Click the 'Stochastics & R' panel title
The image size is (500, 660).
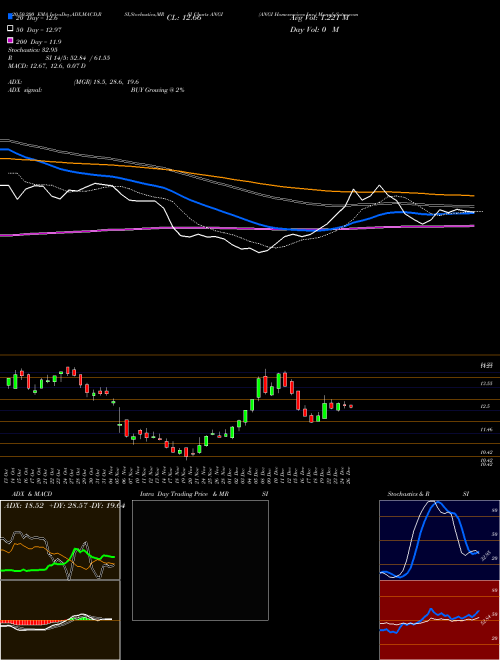point(408,494)
